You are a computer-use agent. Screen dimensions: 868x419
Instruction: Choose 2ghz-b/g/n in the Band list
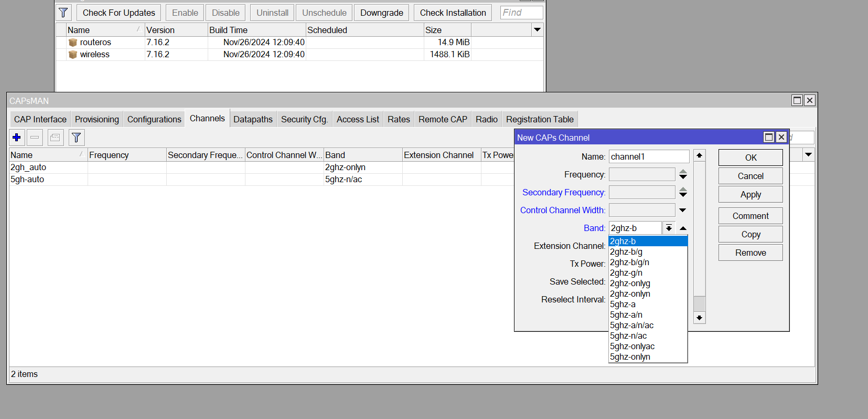click(648, 263)
